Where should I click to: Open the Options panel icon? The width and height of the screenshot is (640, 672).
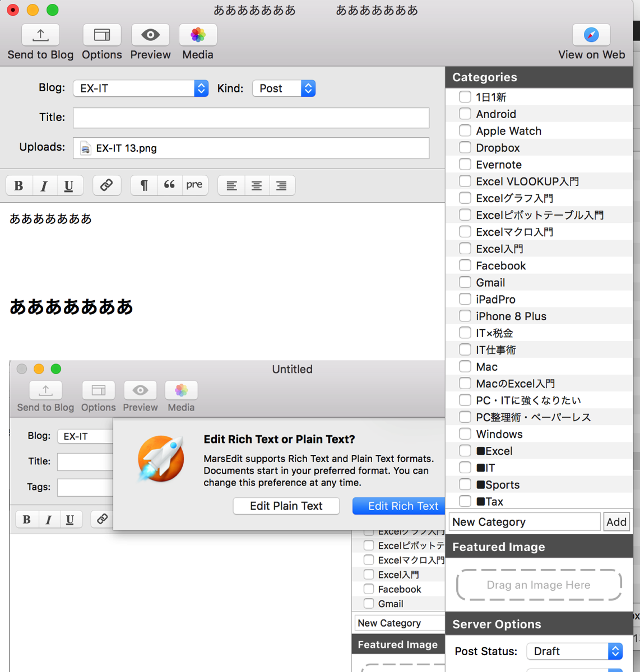pyautogui.click(x=102, y=35)
